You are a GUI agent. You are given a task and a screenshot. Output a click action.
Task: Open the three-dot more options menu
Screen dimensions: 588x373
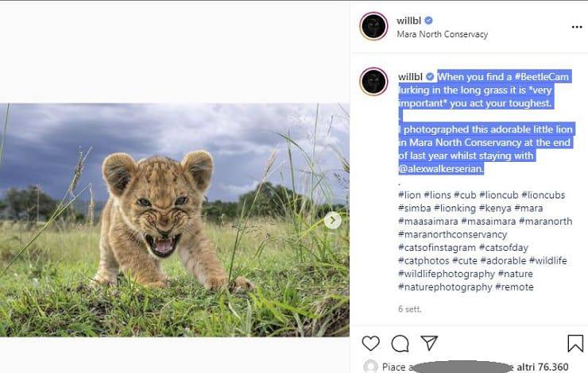[x=577, y=27]
